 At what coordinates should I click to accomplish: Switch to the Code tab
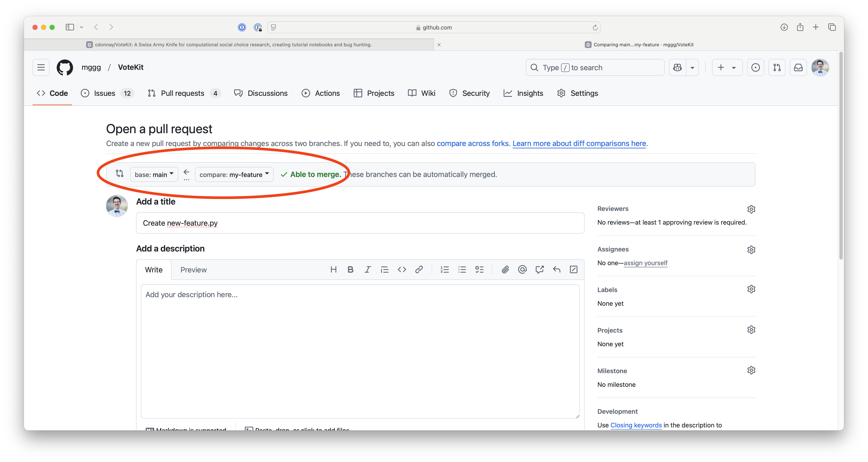pyautogui.click(x=52, y=93)
